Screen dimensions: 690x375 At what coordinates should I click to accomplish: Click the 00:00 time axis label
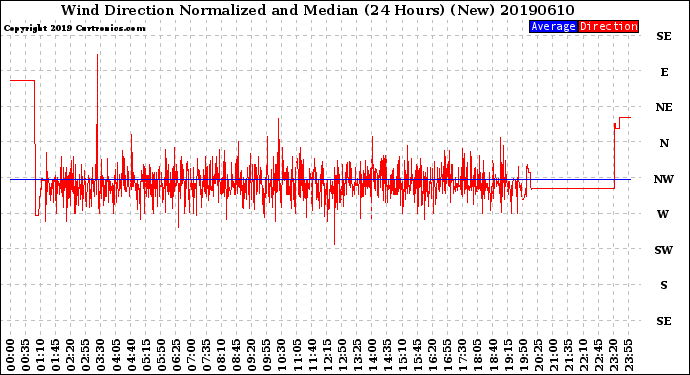11,355
